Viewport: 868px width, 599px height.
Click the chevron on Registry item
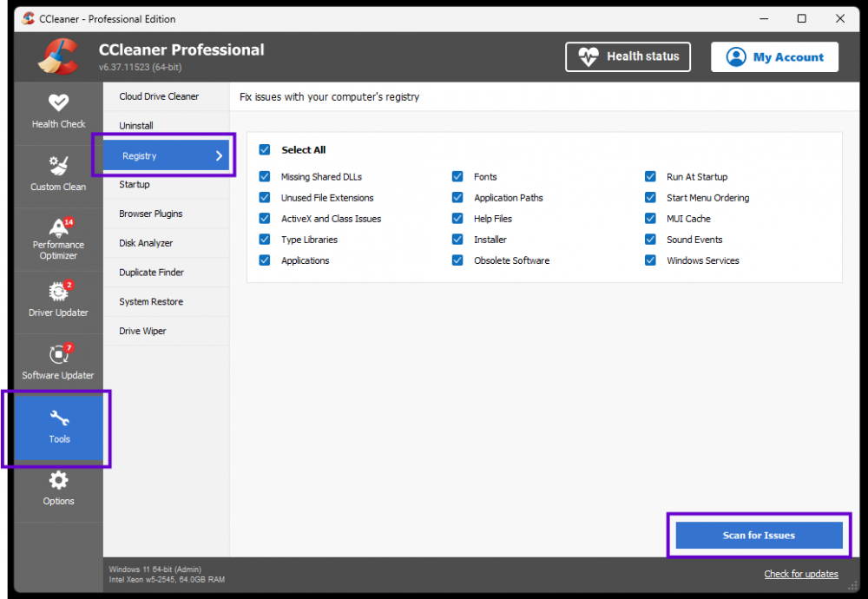click(220, 156)
